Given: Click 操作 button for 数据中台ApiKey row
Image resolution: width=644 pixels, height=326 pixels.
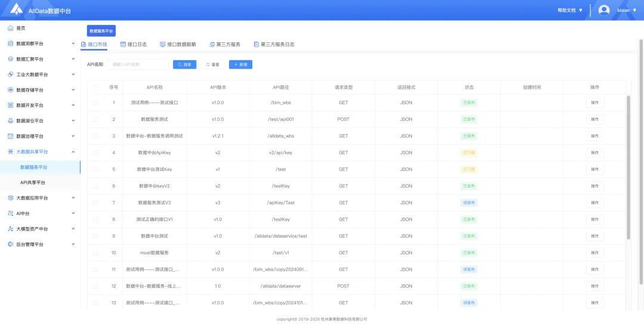Looking at the screenshot, I should (x=595, y=153).
